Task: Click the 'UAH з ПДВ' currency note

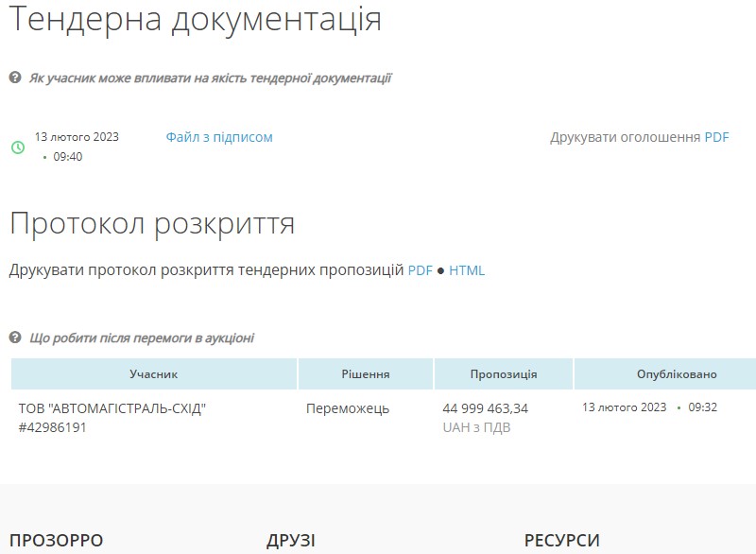Action: pos(476,427)
